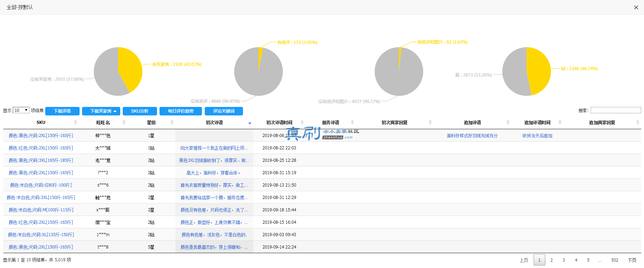Sort by 追加商家回复 column arrows
This screenshot has height=268, width=644.
tap(638, 122)
